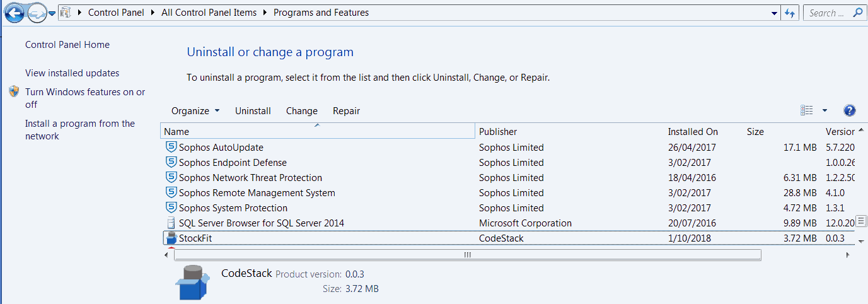Click in the Search input box
Image resolution: width=868 pixels, height=304 pixels.
[826, 13]
